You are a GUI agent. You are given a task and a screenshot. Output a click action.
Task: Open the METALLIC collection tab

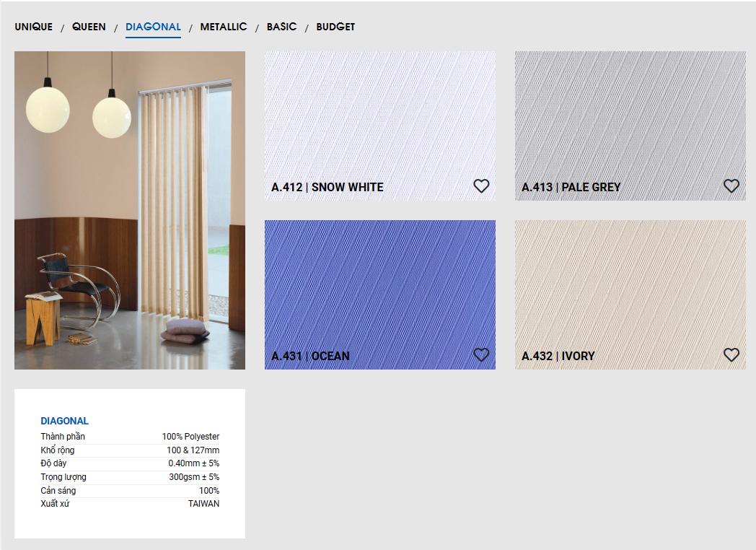pyautogui.click(x=224, y=27)
